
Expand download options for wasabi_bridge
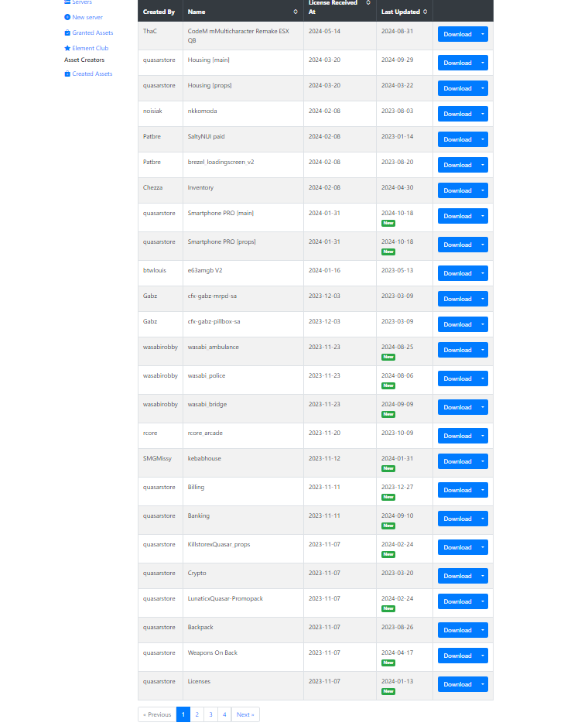pyautogui.click(x=483, y=407)
